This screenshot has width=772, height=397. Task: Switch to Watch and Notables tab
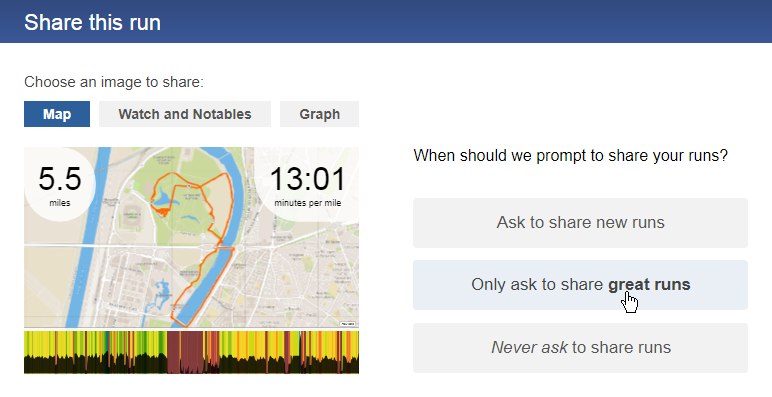185,114
